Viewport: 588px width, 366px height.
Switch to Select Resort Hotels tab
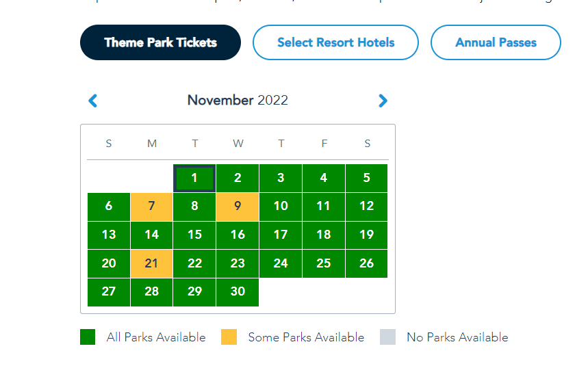pyautogui.click(x=335, y=42)
